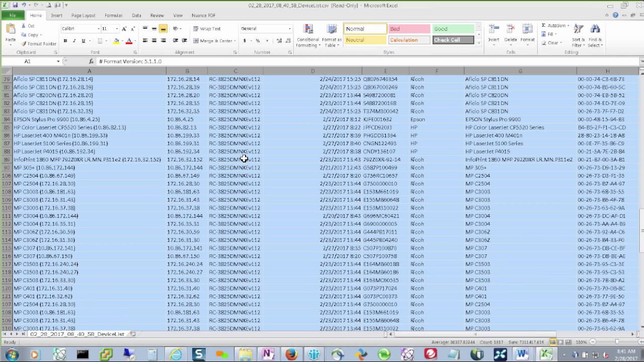Open the File tab
This screenshot has width=644, height=362.
[x=12, y=16]
